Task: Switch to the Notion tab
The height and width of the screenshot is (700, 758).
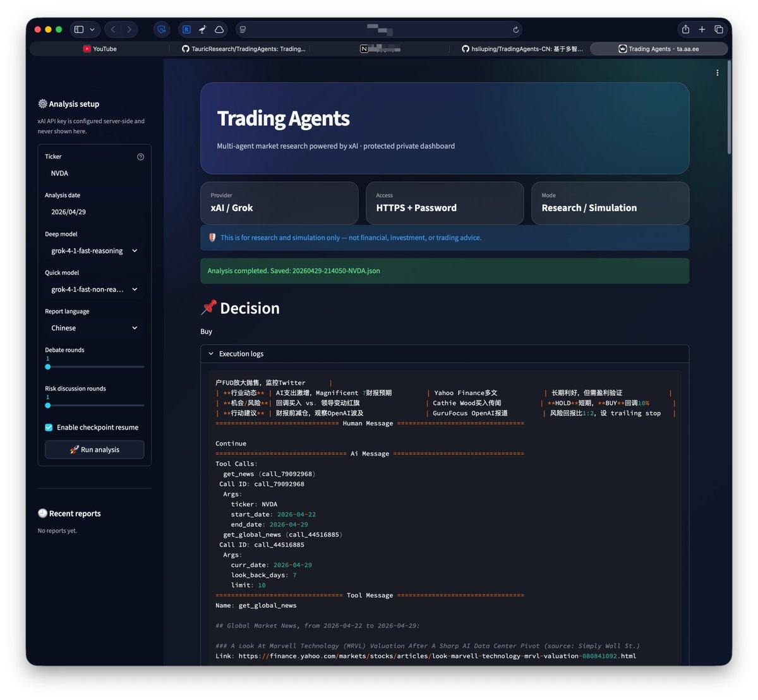Action: 381,49
